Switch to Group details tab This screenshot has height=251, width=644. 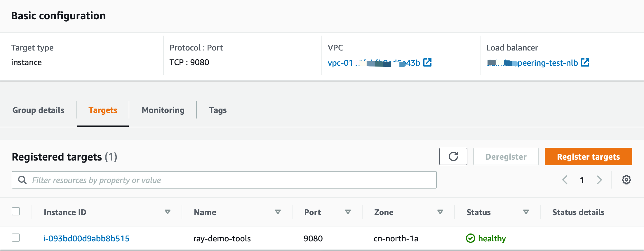(x=38, y=110)
